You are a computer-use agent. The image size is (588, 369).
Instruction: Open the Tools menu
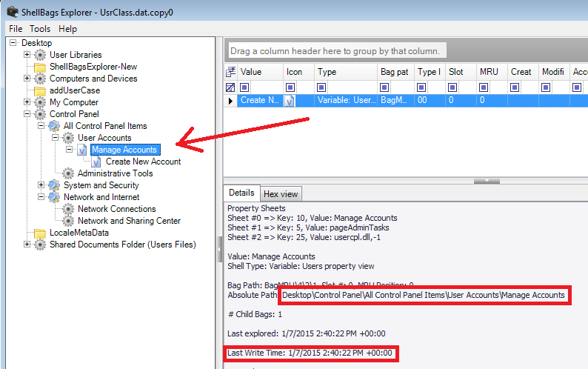coord(40,29)
